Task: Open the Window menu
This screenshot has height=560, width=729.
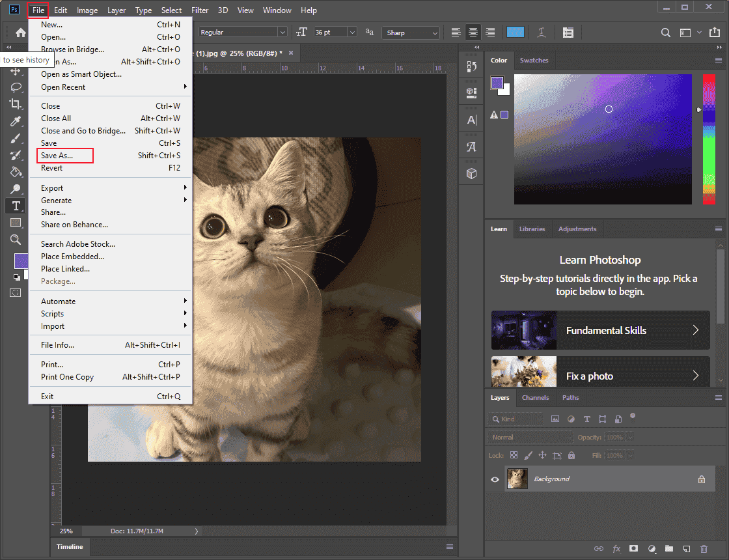Action: point(277,10)
